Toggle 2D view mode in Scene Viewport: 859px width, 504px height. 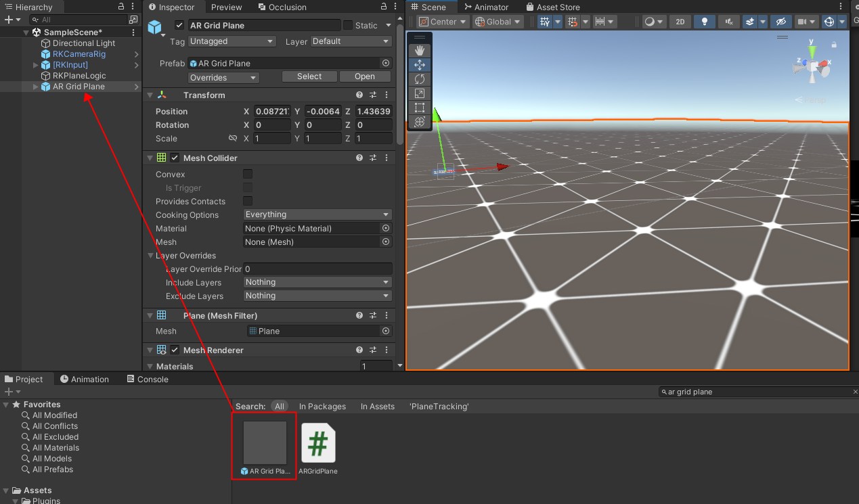pyautogui.click(x=680, y=22)
